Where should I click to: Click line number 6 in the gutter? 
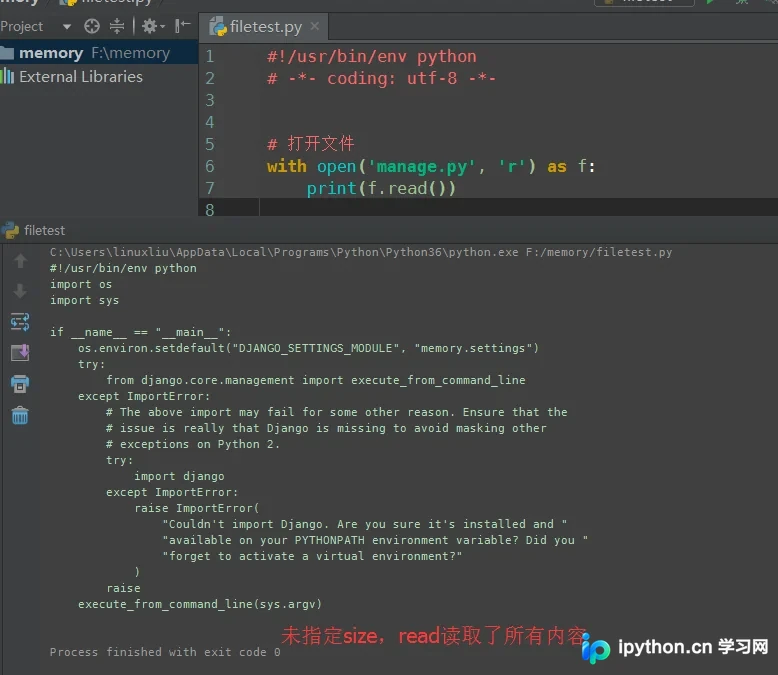pyautogui.click(x=210, y=166)
